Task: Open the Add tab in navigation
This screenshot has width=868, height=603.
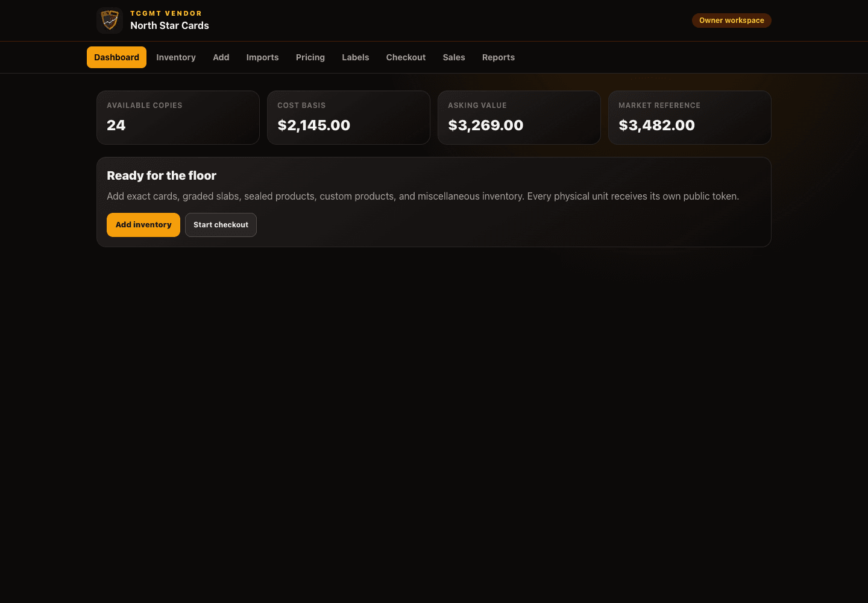Action: pyautogui.click(x=221, y=57)
